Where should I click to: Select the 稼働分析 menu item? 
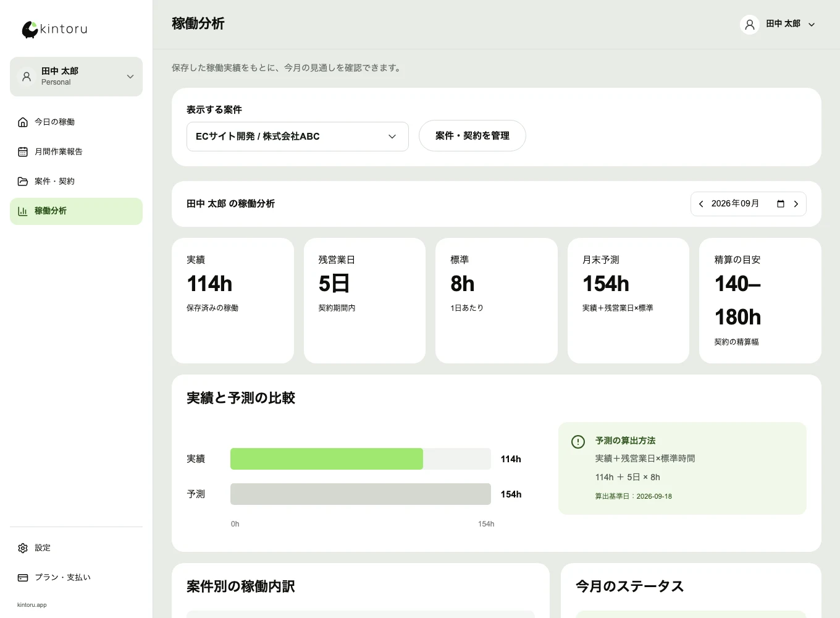pyautogui.click(x=76, y=211)
